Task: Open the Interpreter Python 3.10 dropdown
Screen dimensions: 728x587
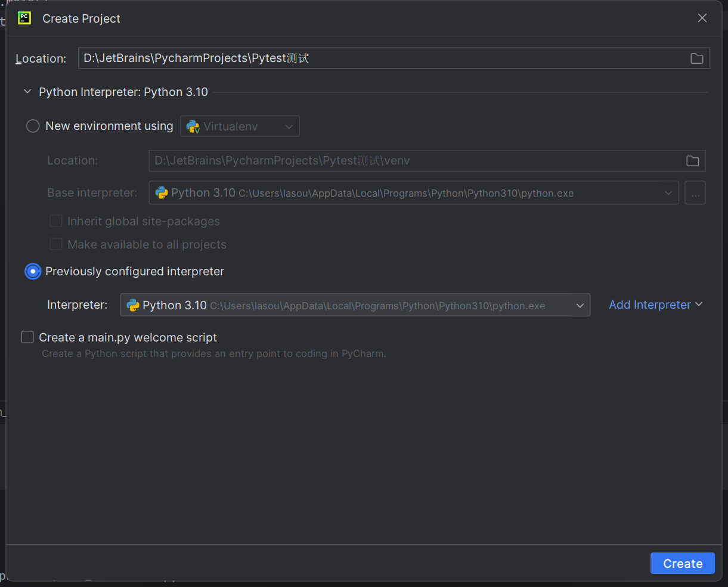Action: point(355,305)
